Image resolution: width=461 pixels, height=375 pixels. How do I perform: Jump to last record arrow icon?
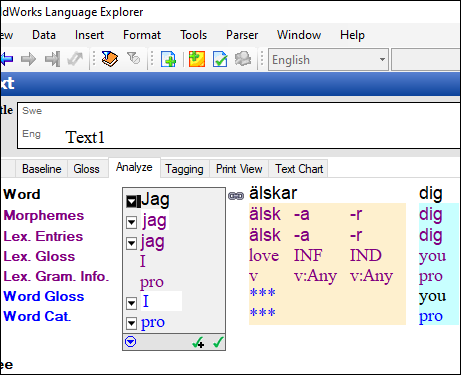(53, 59)
